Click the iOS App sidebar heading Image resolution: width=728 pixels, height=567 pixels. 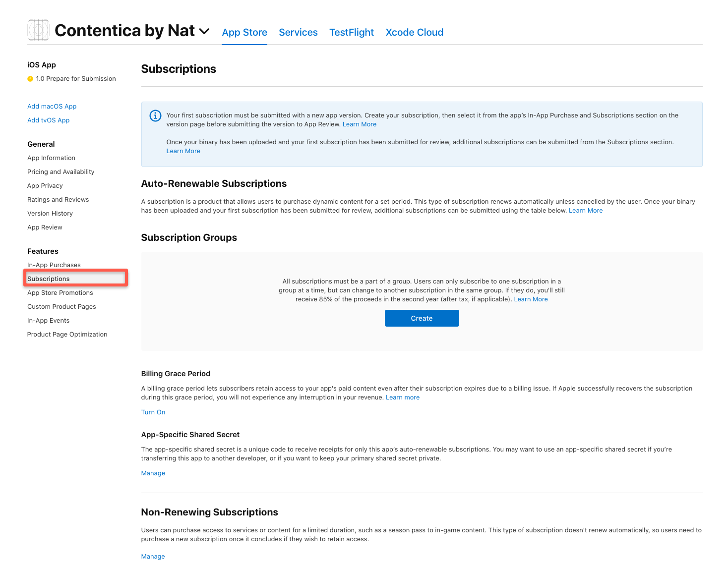(42, 65)
